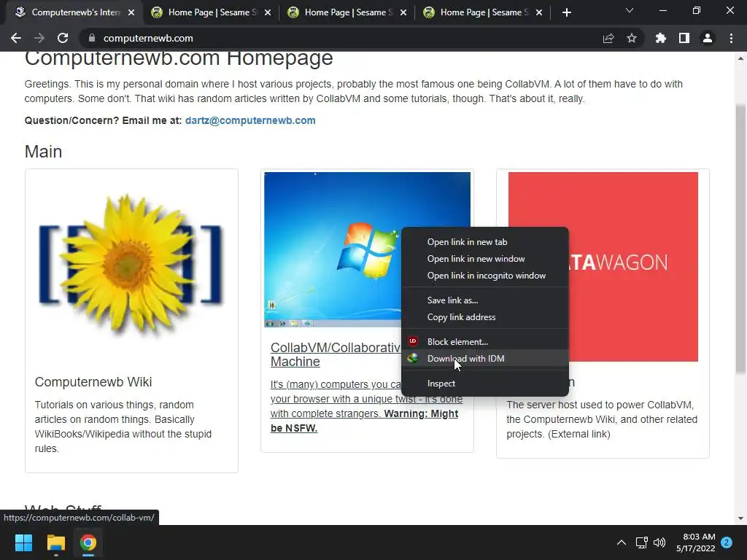Reload the computernewb.com page
The image size is (747, 560).
point(63,38)
